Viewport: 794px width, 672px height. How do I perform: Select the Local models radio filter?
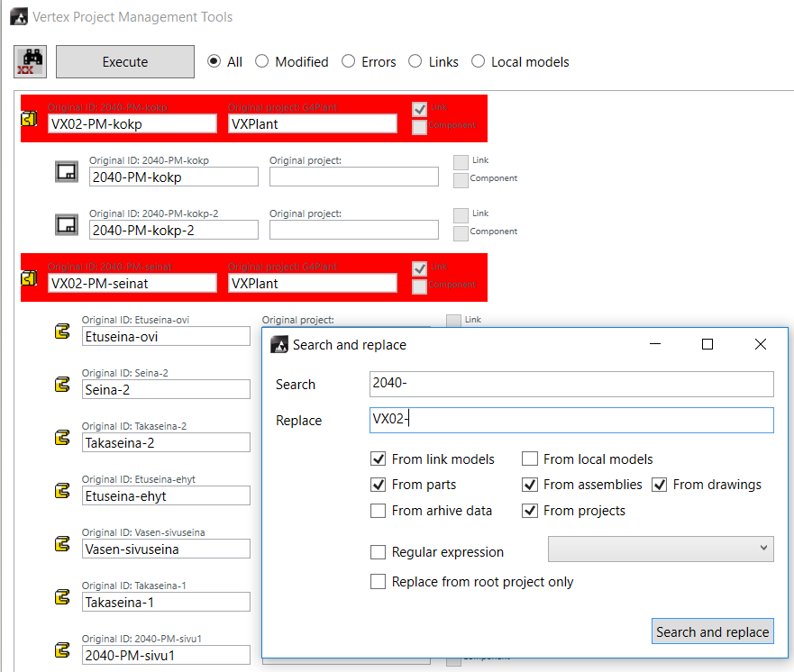(478, 62)
